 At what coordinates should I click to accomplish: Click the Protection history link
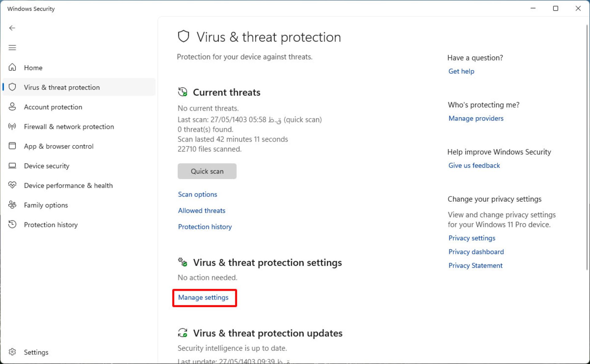204,226
